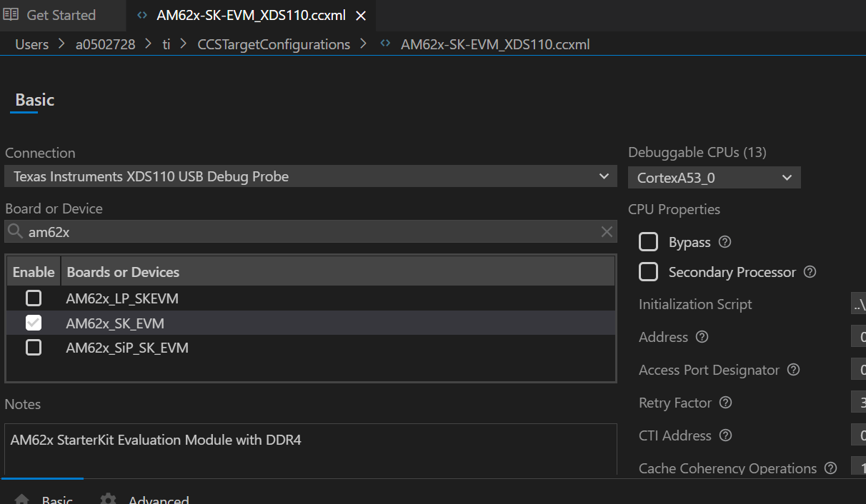Toggle the Secondary Processor checkbox
This screenshot has width=866, height=504.
(x=648, y=272)
